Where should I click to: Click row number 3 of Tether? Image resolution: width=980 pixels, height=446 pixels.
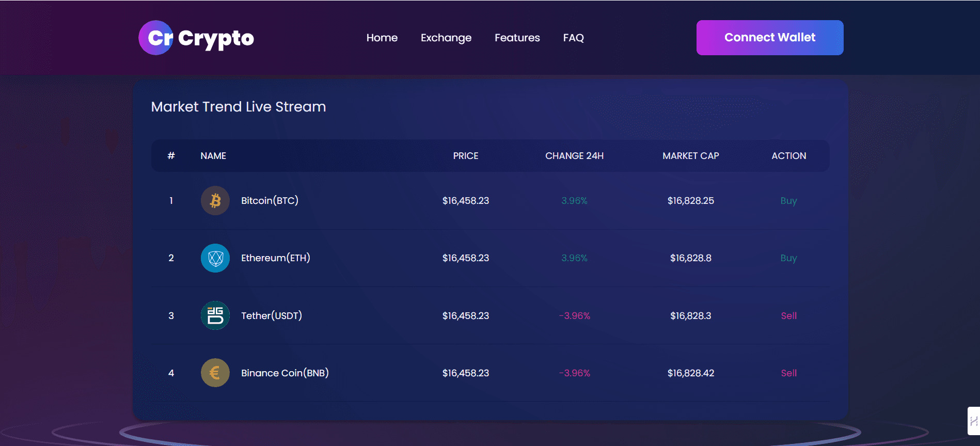pyautogui.click(x=171, y=315)
